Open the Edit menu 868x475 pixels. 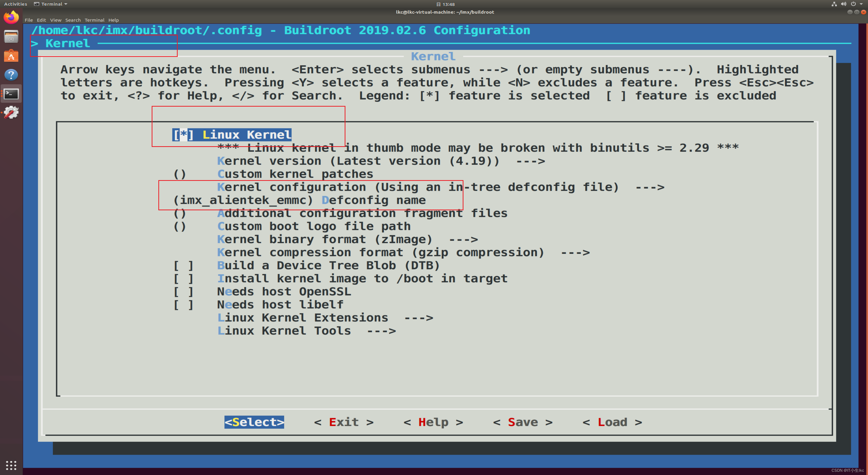pos(41,20)
